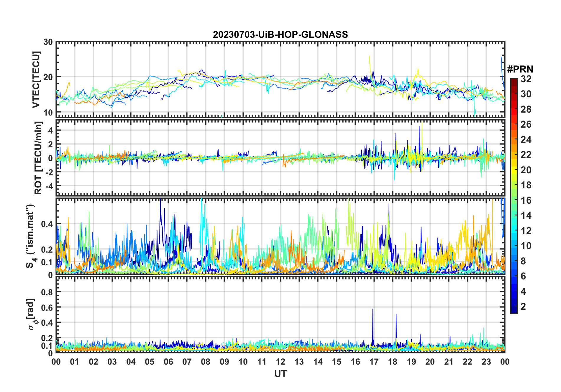Click the S4 ("ism.mat") axis label
This screenshot has width=561, height=392.
[31, 236]
